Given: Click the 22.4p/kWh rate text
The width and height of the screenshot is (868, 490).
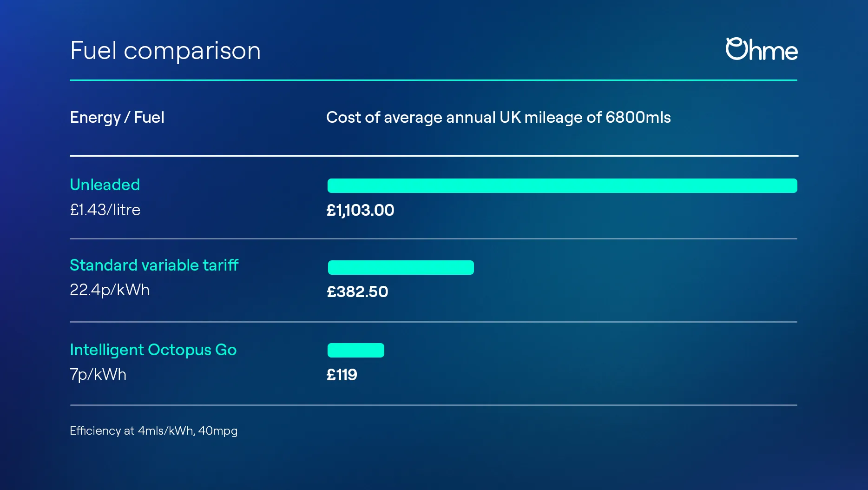Looking at the screenshot, I should 110,290.
